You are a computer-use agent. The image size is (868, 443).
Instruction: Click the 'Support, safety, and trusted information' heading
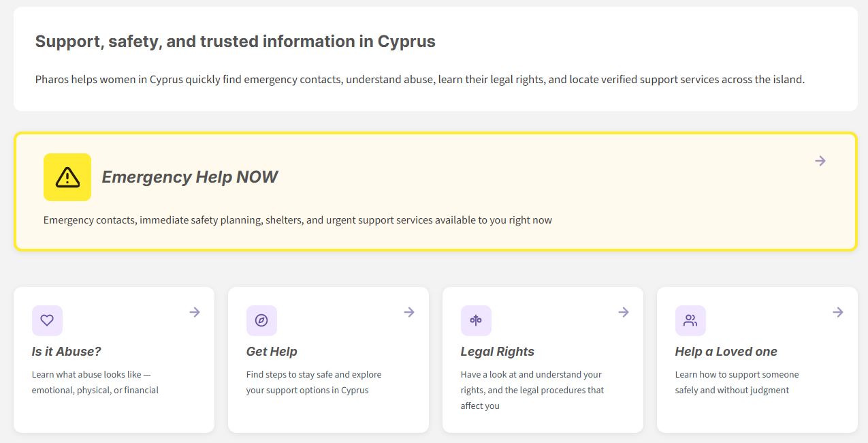click(x=235, y=42)
